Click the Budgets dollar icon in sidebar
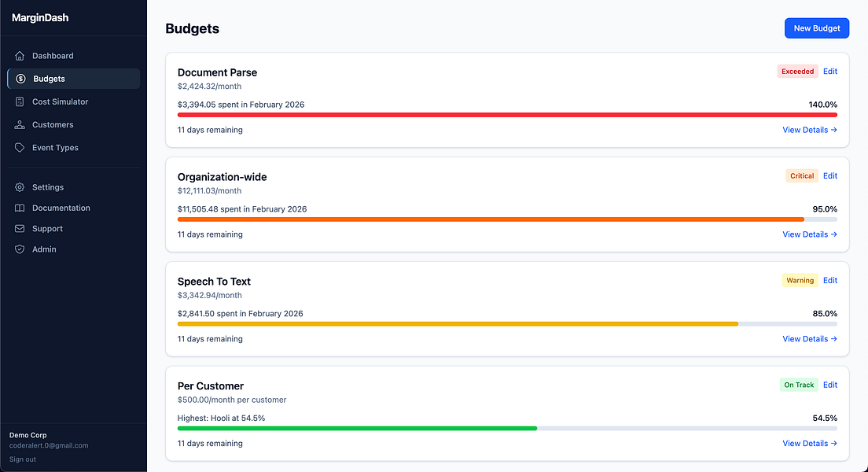Image resolution: width=868 pixels, height=472 pixels. pos(19,79)
